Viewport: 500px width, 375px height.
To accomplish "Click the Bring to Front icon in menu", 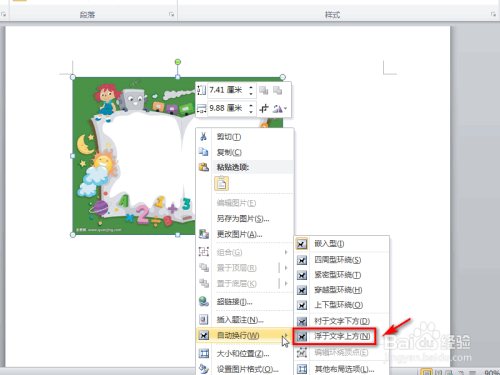I will pos(204,267).
